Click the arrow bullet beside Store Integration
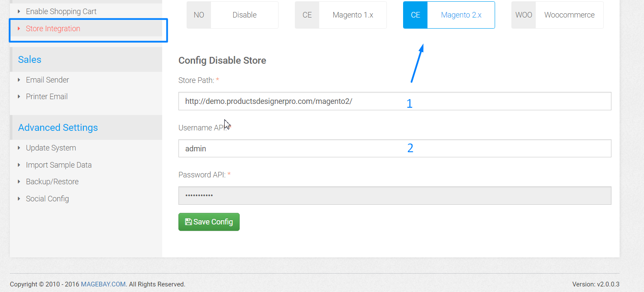 pos(19,29)
